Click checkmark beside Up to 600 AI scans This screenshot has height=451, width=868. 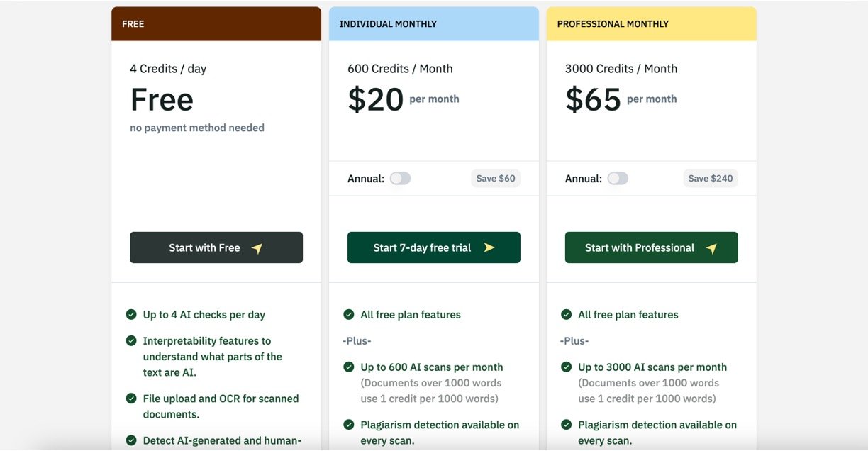tap(349, 367)
